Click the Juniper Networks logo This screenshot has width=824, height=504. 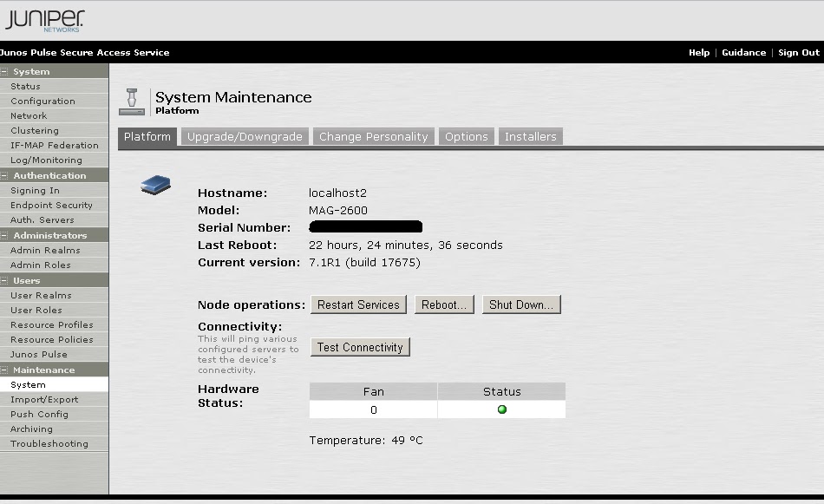pos(45,19)
